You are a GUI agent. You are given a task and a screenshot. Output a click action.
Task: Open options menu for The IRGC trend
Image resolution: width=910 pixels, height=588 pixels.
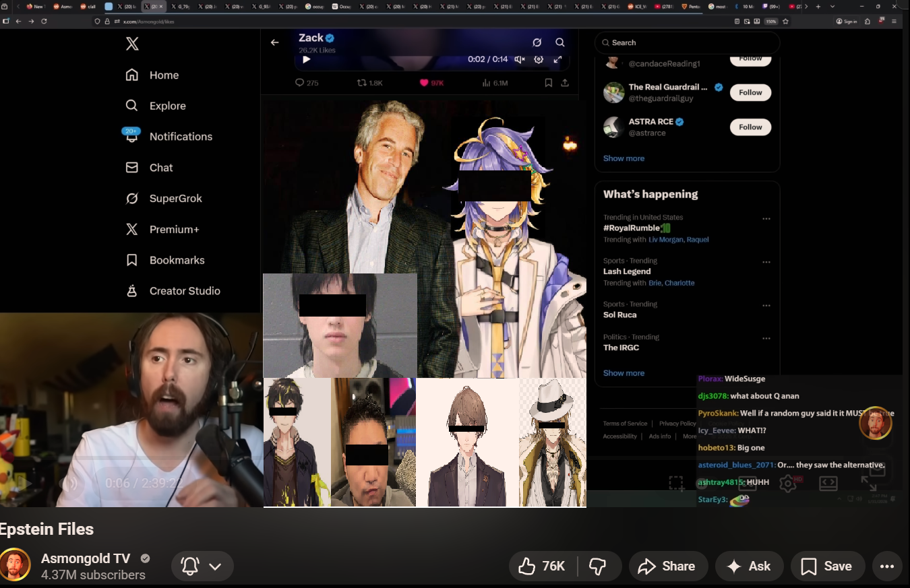pos(766,338)
